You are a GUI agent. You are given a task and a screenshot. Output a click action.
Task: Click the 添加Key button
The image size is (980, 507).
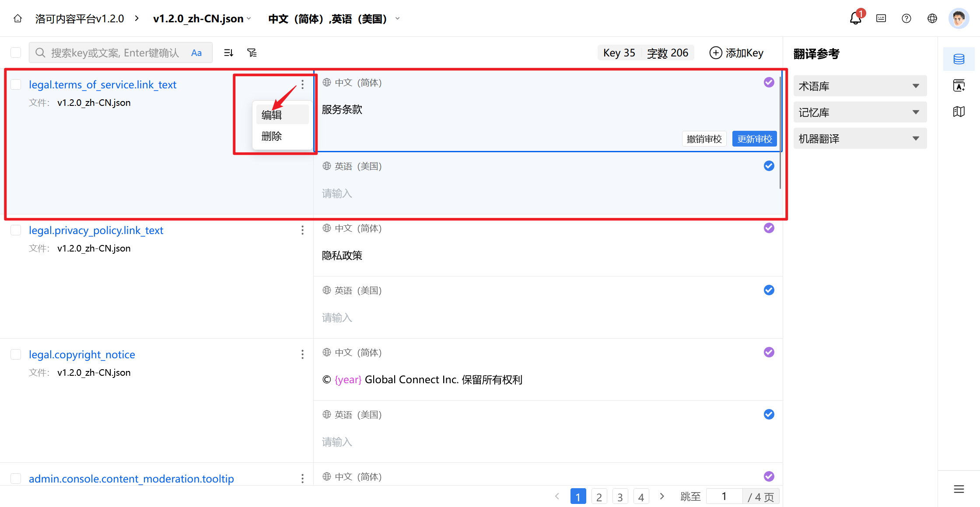(736, 53)
